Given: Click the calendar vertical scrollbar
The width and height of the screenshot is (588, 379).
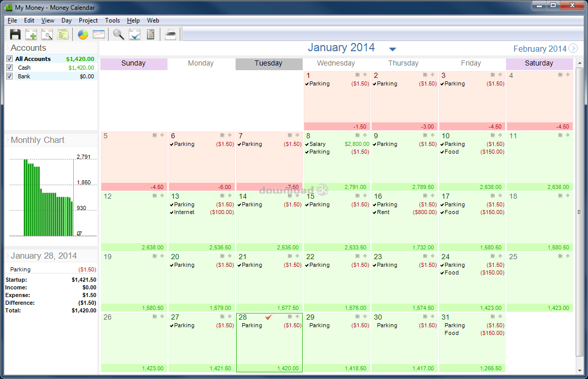Looking at the screenshot, I should [x=580, y=212].
